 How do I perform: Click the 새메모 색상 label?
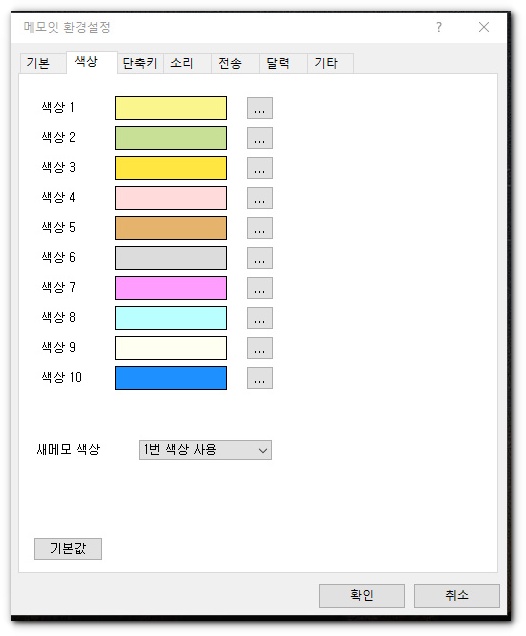[x=68, y=449]
